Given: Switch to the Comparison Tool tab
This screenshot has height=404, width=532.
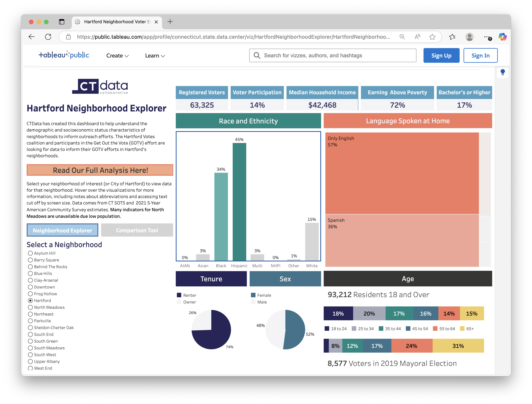Looking at the screenshot, I should pos(137,230).
